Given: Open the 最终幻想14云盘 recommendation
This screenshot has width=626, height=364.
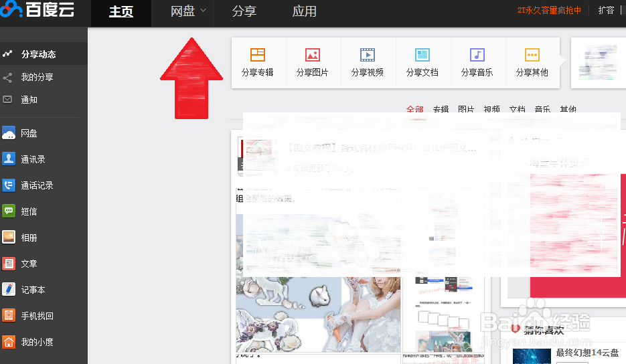Looking at the screenshot, I should pyautogui.click(x=587, y=353).
